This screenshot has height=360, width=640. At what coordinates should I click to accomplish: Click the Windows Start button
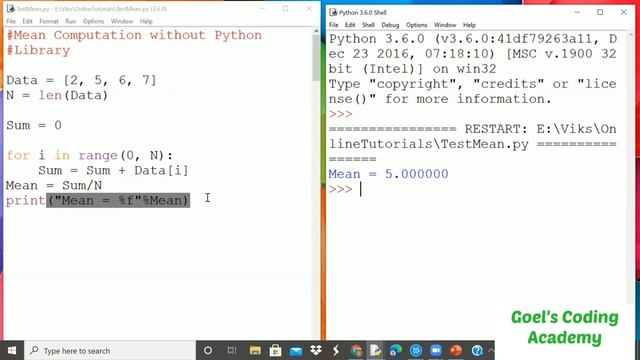(x=12, y=351)
